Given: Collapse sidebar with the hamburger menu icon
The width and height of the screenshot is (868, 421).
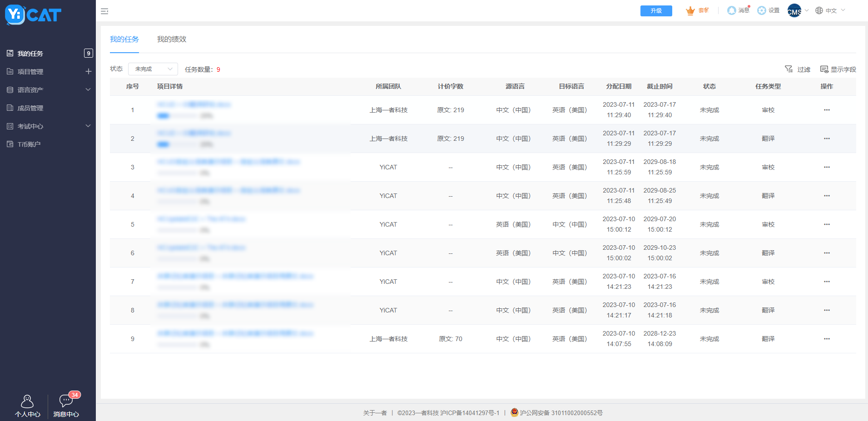Looking at the screenshot, I should pyautogui.click(x=104, y=11).
